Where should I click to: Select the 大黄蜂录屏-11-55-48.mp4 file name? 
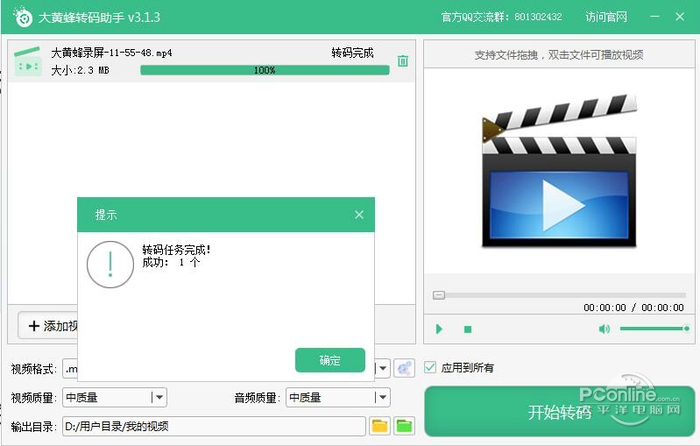click(x=112, y=53)
